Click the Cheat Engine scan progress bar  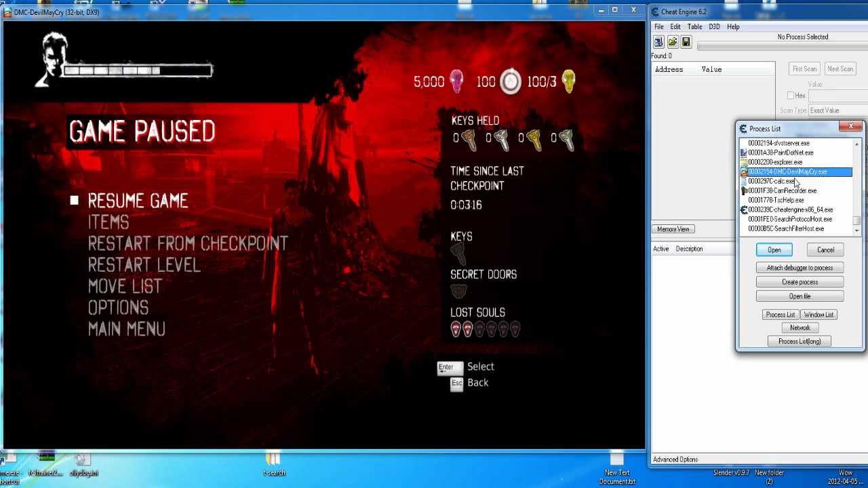[783, 46]
